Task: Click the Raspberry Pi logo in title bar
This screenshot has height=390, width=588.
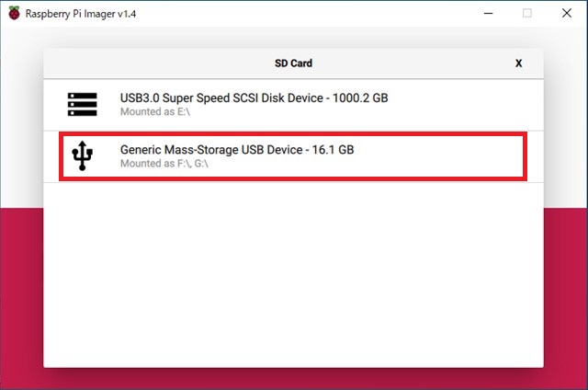Action: coord(14,13)
